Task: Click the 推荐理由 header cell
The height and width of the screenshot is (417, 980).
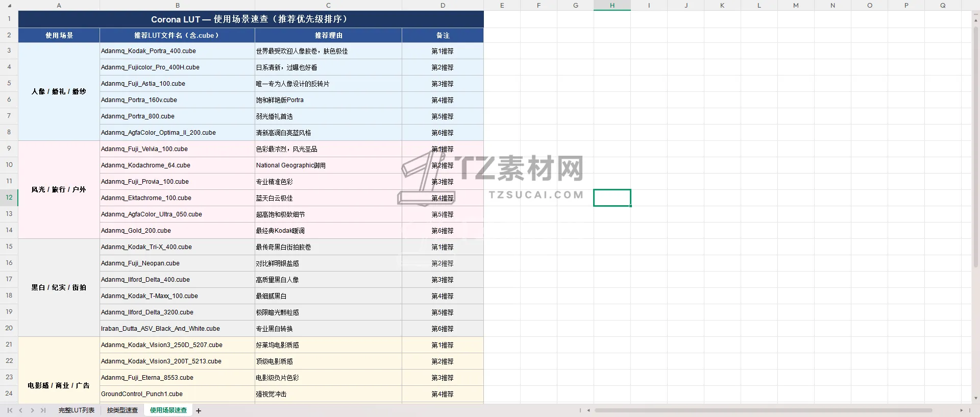Action: tap(328, 35)
